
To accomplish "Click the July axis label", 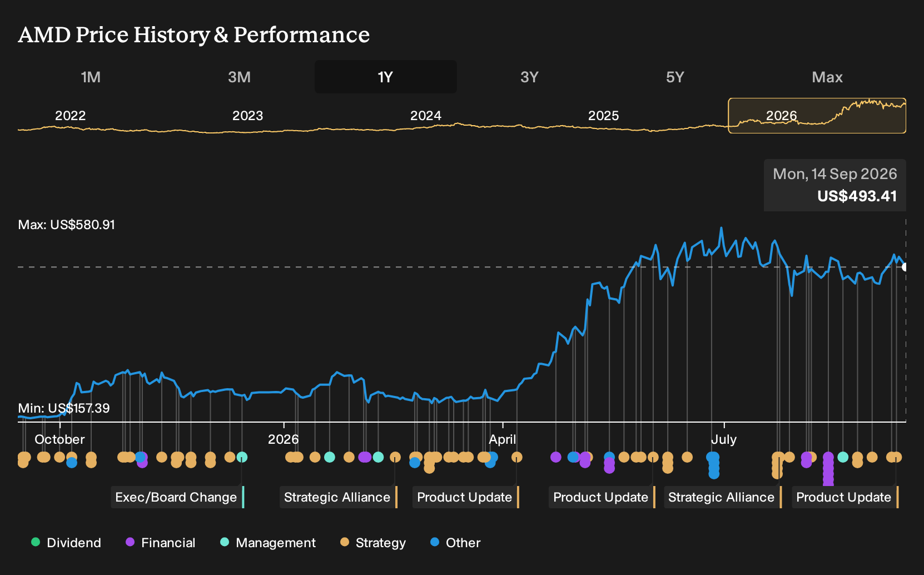I will tap(724, 439).
